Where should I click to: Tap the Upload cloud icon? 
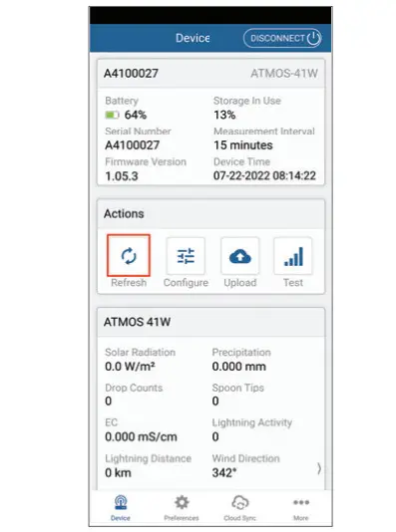tap(239, 256)
